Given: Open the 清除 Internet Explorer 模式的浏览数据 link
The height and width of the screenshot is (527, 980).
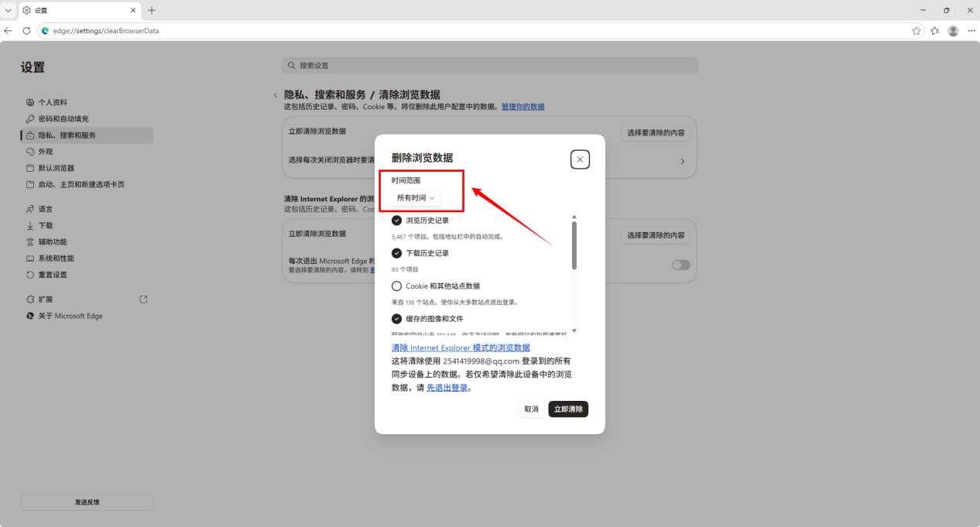Looking at the screenshot, I should point(461,348).
